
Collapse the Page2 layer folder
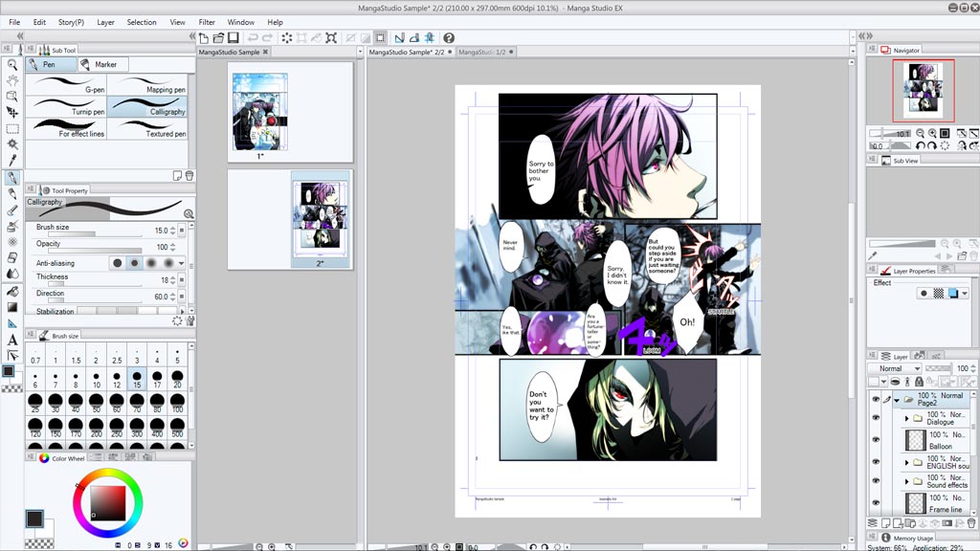coord(897,401)
